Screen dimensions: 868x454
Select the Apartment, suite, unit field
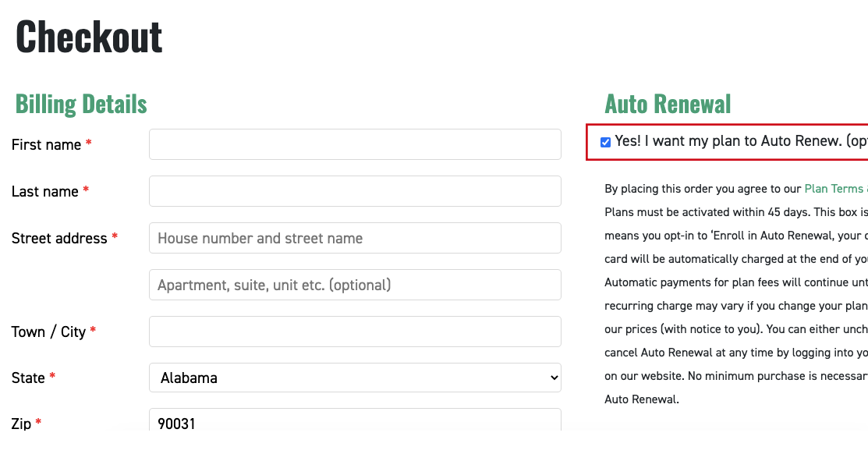click(355, 285)
